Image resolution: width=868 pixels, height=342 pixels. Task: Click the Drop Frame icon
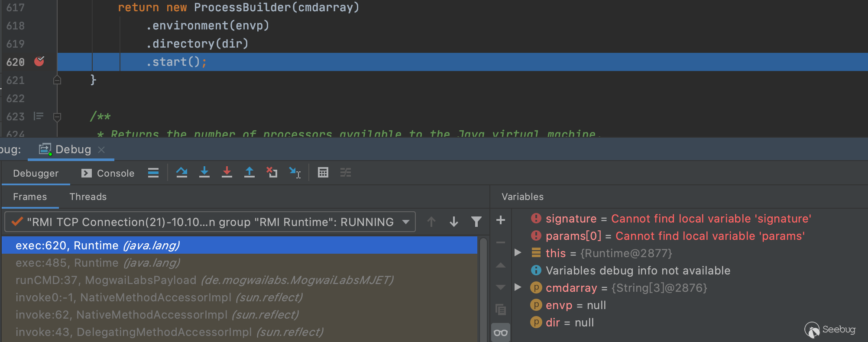[272, 173]
